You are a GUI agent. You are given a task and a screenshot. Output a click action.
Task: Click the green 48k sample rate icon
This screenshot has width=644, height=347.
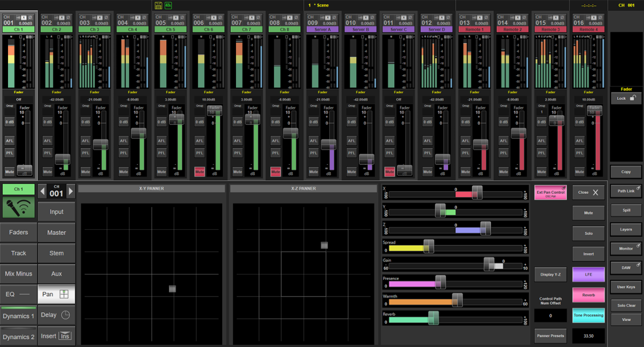click(x=169, y=5)
